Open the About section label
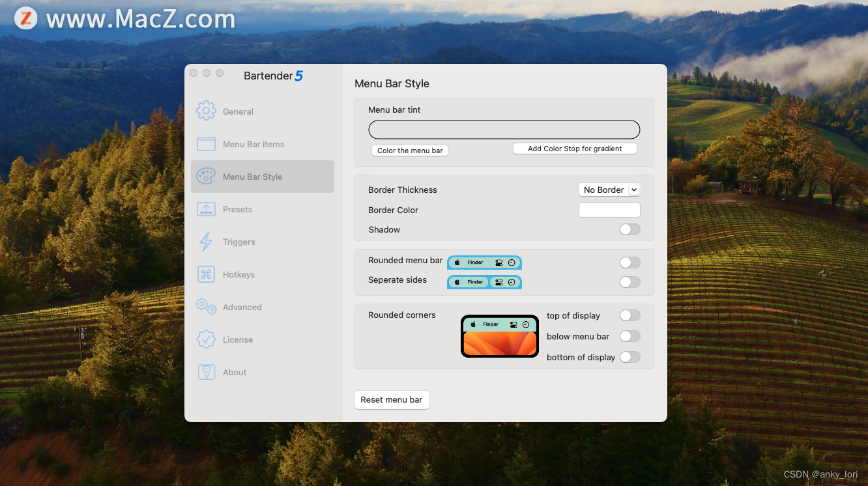Image resolution: width=868 pixels, height=486 pixels. (x=235, y=372)
